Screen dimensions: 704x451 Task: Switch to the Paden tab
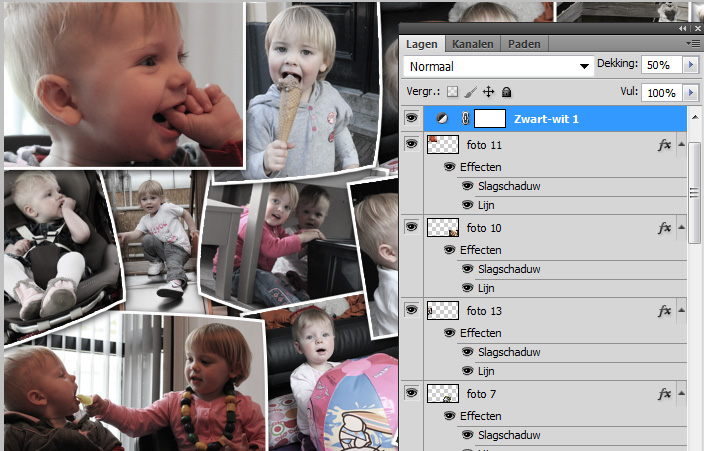(524, 44)
